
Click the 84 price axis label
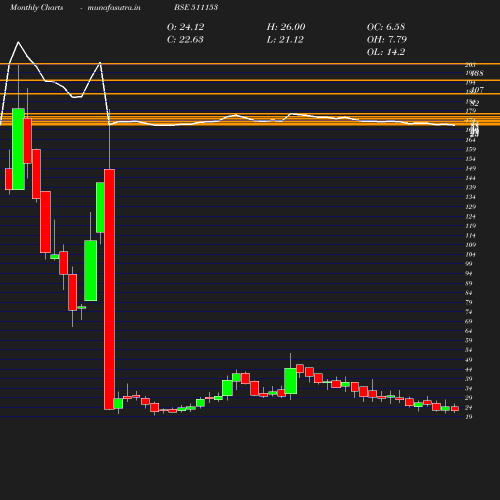point(469,293)
